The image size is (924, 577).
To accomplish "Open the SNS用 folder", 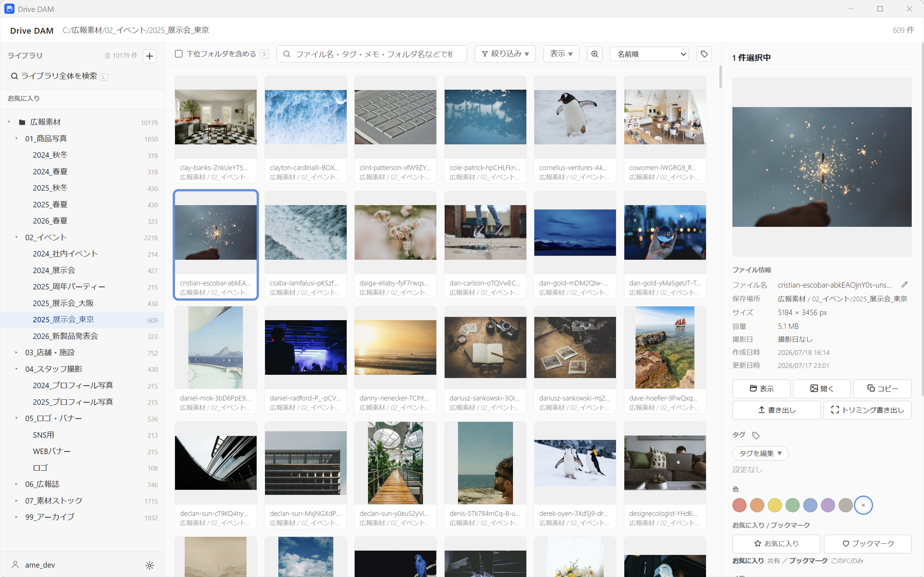I will point(82,435).
